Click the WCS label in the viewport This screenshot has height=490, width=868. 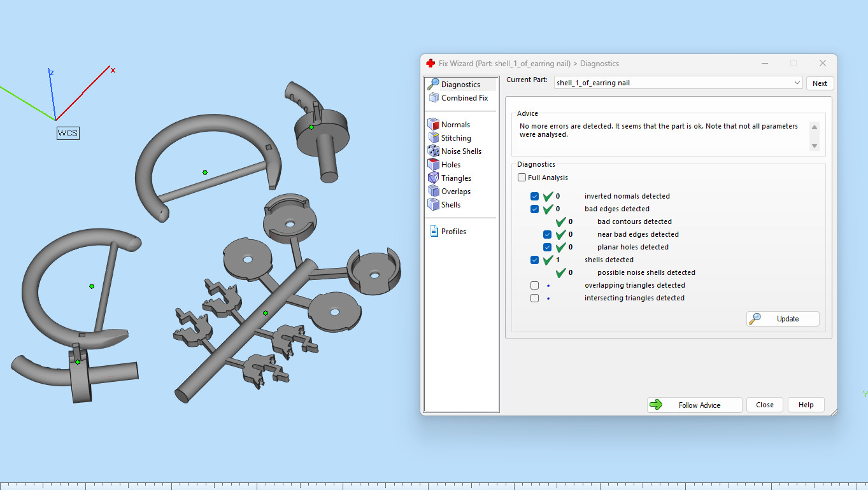[68, 133]
